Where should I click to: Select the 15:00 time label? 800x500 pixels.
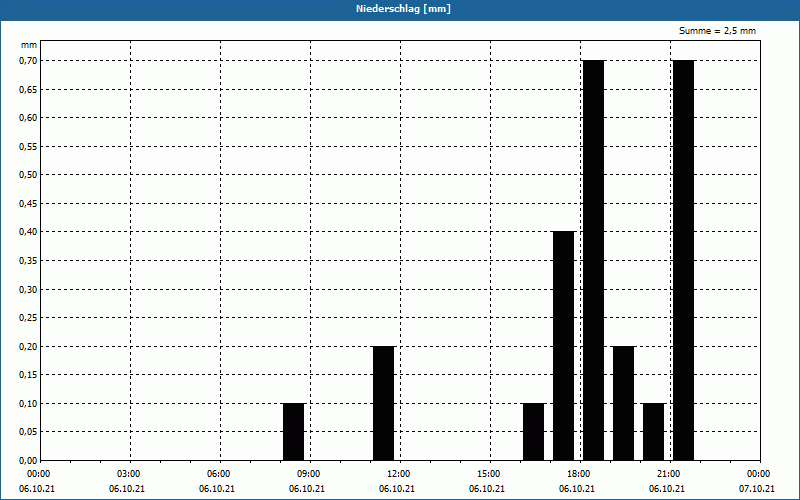[489, 474]
